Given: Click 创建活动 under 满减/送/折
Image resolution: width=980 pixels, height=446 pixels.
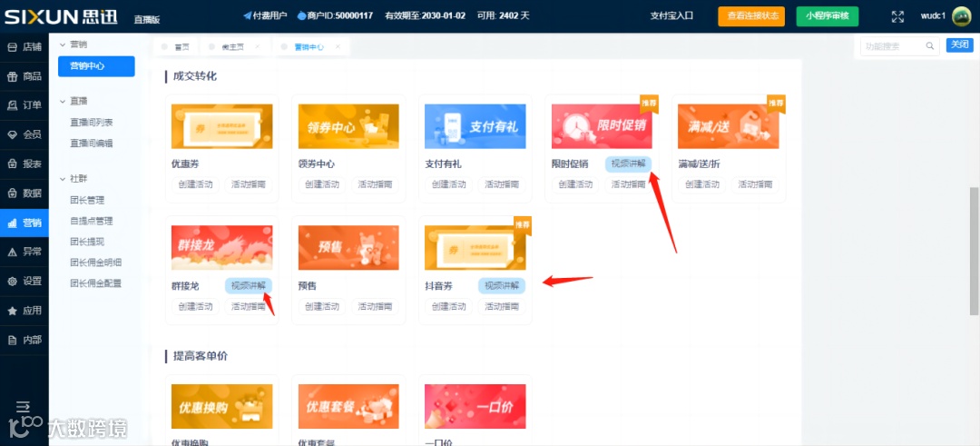Looking at the screenshot, I should [x=701, y=184].
